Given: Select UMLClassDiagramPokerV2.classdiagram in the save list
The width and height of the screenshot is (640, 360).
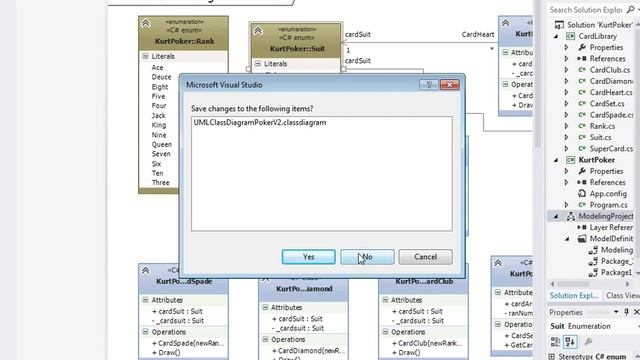Looking at the screenshot, I should pyautogui.click(x=260, y=122).
